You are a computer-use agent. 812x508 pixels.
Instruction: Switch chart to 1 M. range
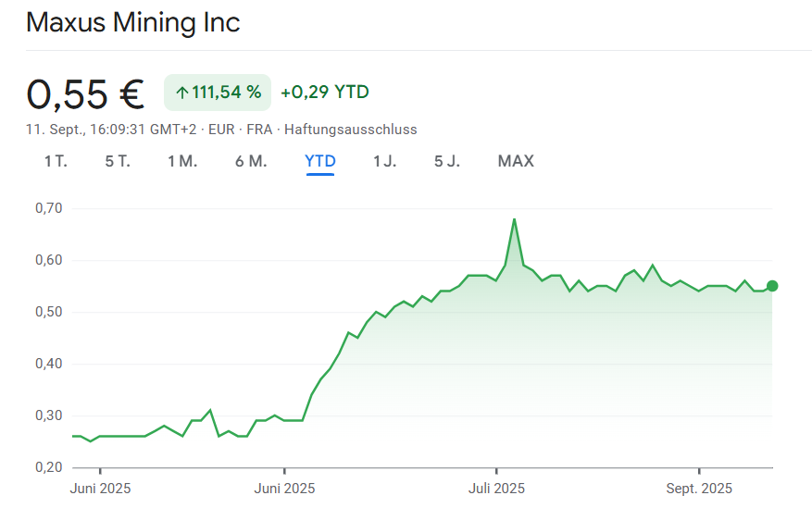pos(182,161)
